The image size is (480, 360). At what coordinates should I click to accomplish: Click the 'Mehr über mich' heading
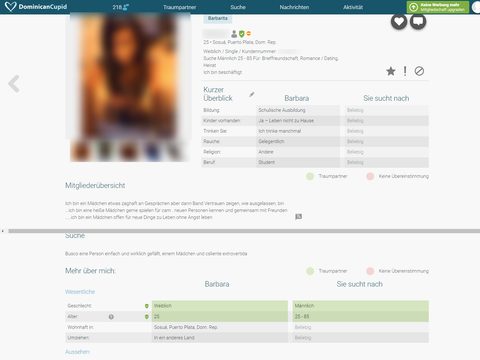pos(90,271)
